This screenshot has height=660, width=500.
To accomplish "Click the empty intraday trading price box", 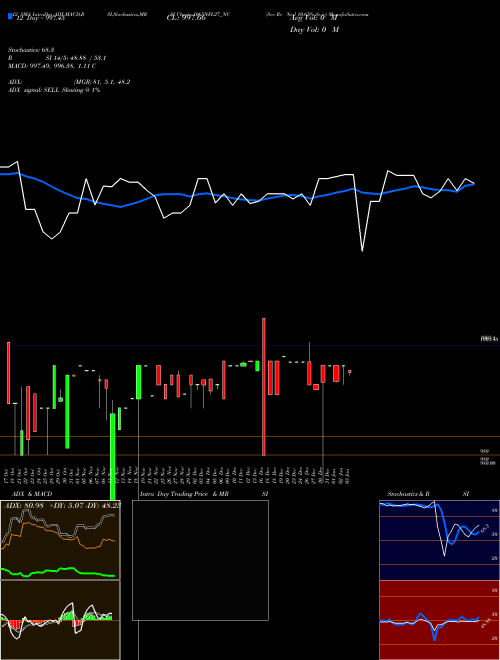I will pos(200,560).
